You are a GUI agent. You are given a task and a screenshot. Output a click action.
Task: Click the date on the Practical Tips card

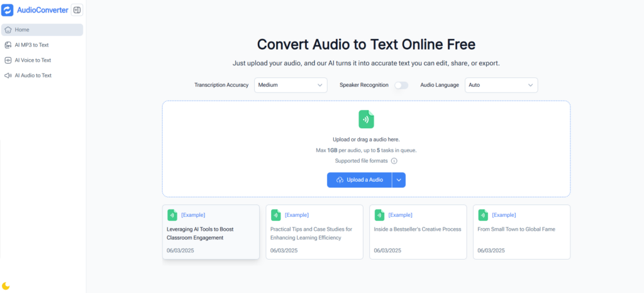tap(284, 250)
